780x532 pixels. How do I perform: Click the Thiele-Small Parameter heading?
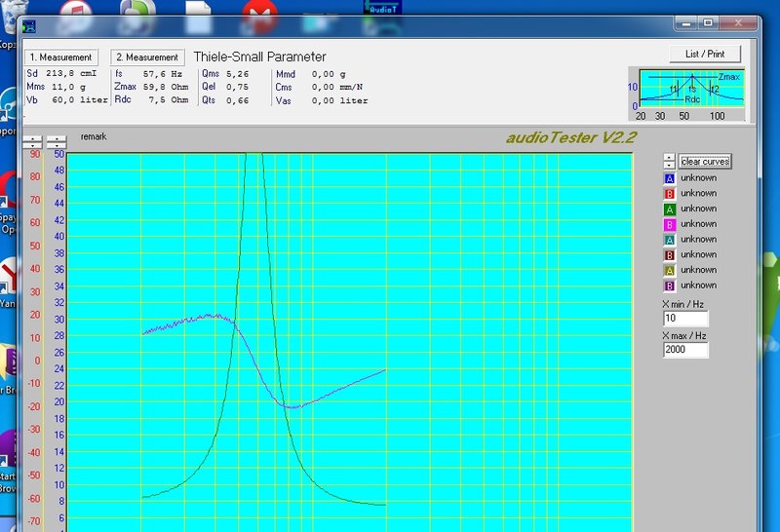(259, 57)
